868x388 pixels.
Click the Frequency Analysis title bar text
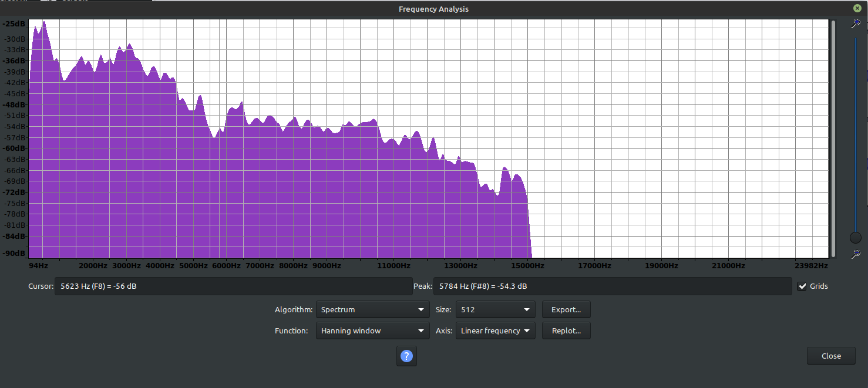tap(433, 9)
